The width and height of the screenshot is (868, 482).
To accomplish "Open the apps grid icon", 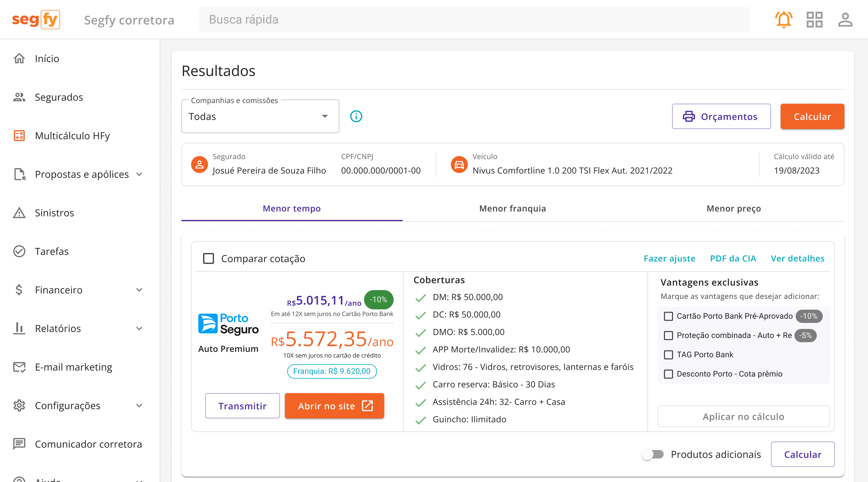I will (814, 19).
